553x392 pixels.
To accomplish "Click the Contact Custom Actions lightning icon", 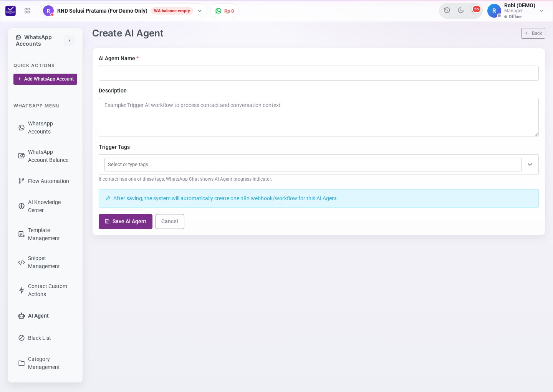I will (x=22, y=290).
